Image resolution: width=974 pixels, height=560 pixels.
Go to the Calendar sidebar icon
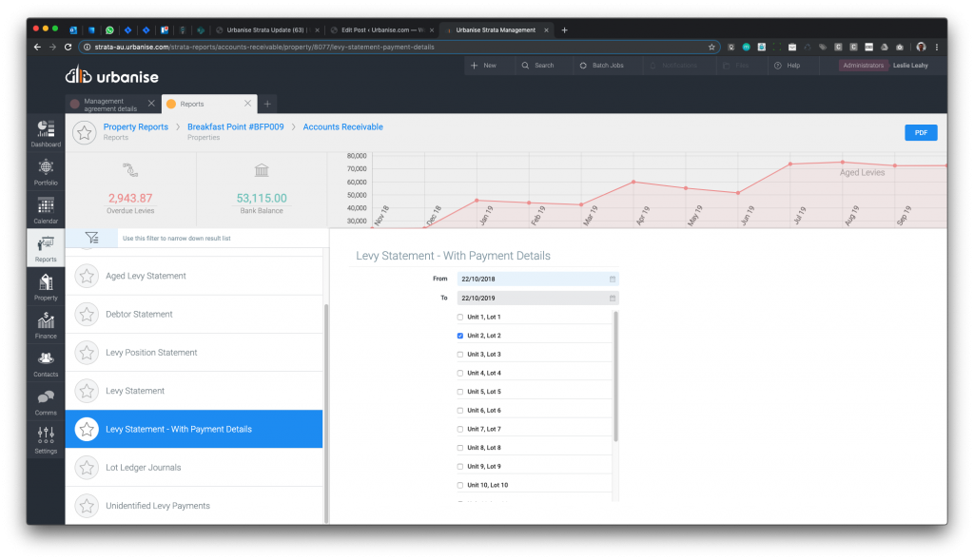tap(45, 207)
